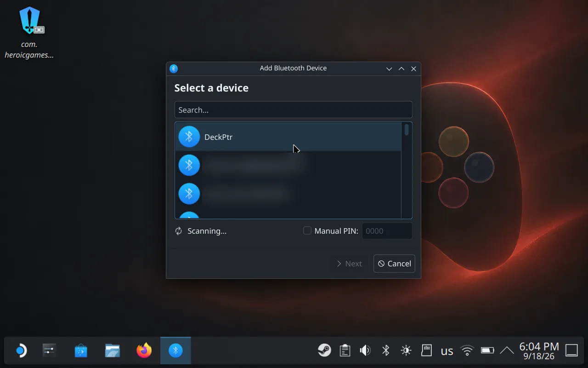Open the application launcher in taskbar
Screen dimensions: 588x368
point(21,351)
